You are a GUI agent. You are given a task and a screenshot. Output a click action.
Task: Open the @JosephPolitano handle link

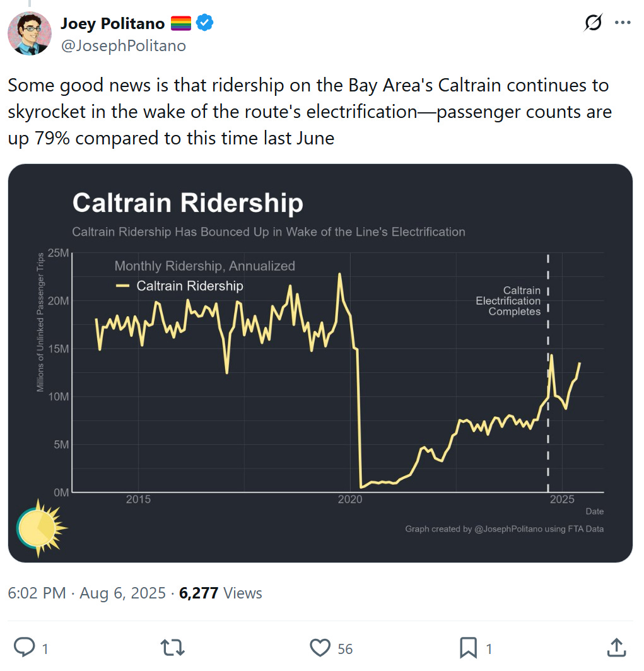click(123, 45)
